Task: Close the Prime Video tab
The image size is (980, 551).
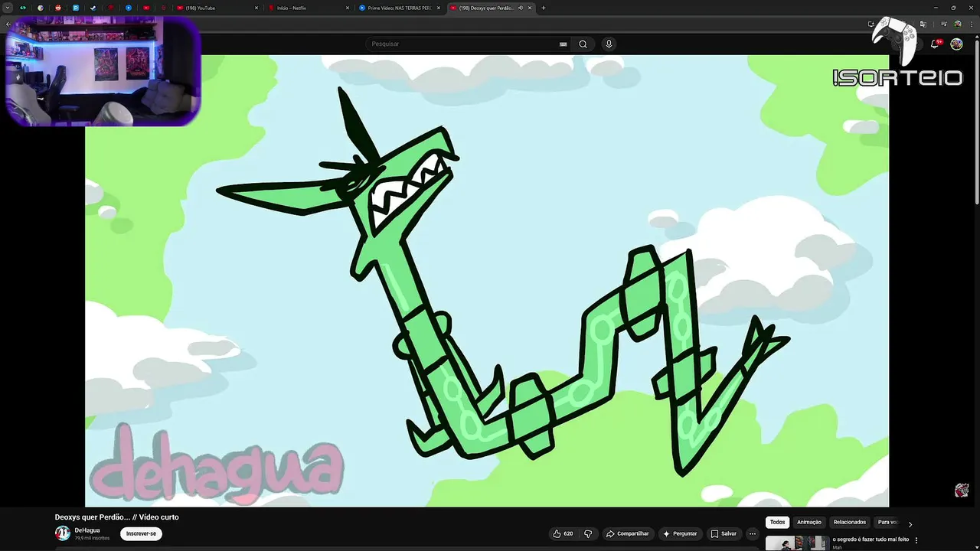Action: (439, 8)
